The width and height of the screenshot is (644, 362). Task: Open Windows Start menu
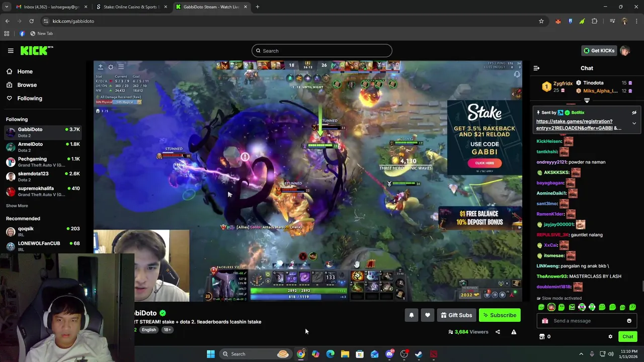point(211,354)
